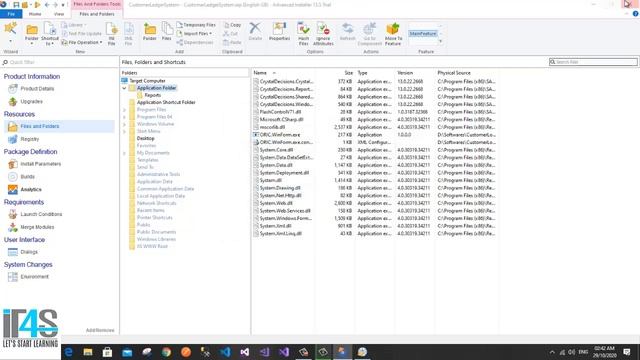Select the System.Core.dll file row
Viewport: 640px width, 360px height.
(x=374, y=150)
